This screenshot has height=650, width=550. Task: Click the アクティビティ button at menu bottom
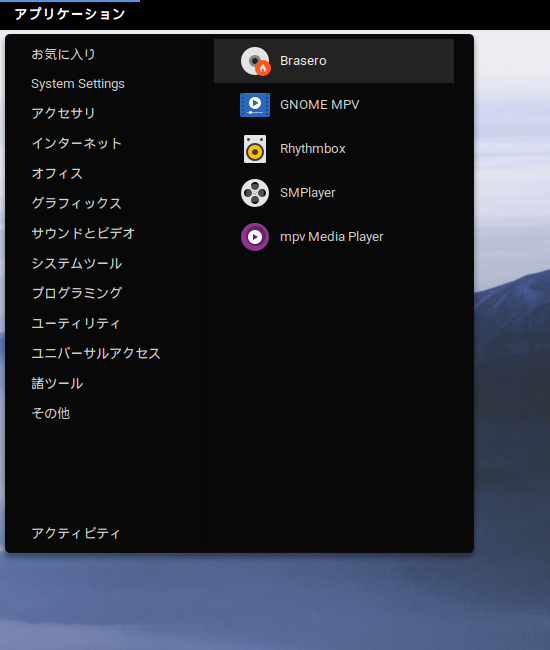[76, 533]
